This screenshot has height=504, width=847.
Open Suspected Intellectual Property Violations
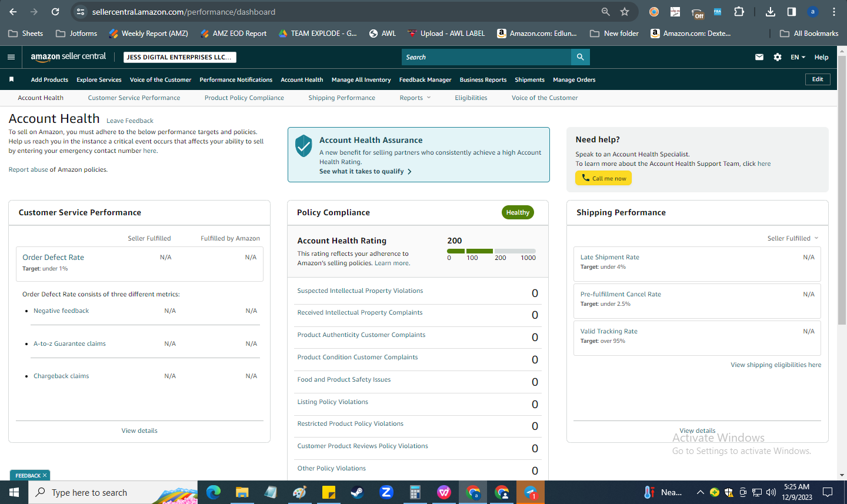coord(360,291)
